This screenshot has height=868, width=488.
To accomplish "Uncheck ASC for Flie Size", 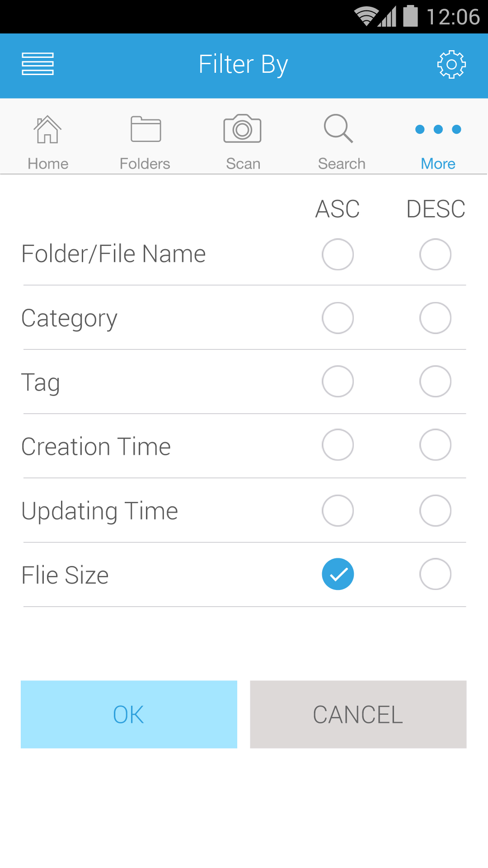I will pos(338,574).
